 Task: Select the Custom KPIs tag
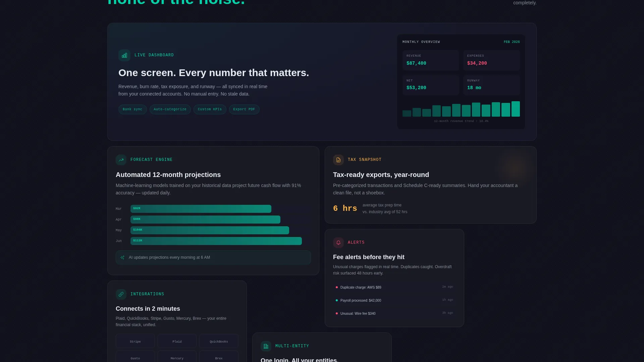210,109
